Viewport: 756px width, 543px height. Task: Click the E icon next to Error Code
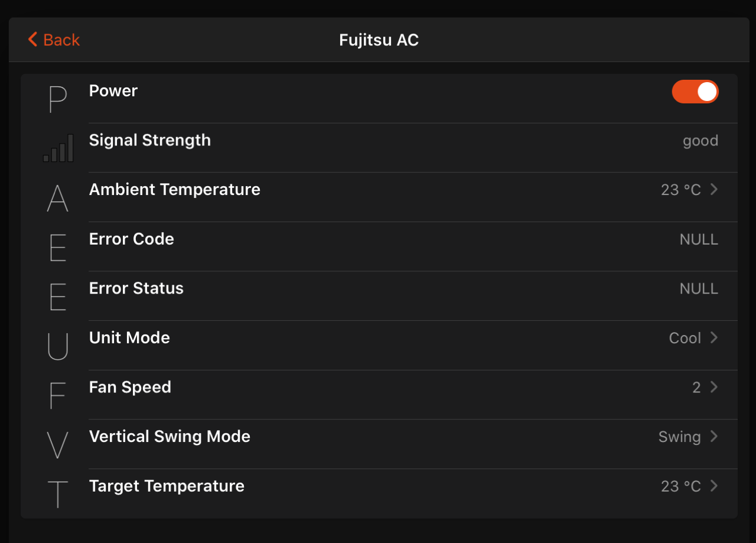click(x=58, y=248)
